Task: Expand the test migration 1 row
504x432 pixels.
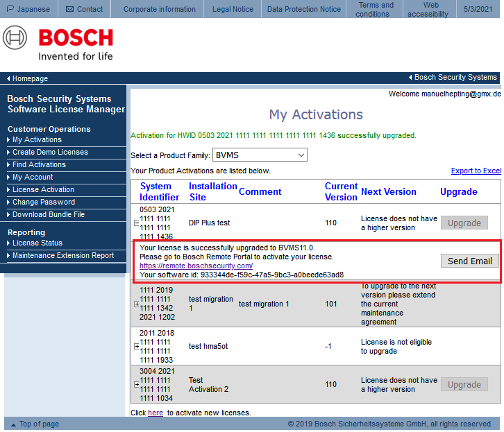Action: pos(136,304)
